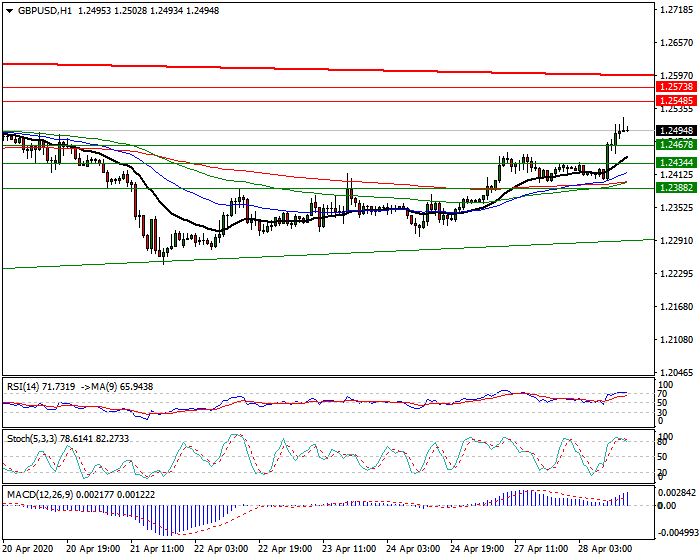
Task: Click the GBPUSD,H1 symbol title
Action: tap(45, 11)
